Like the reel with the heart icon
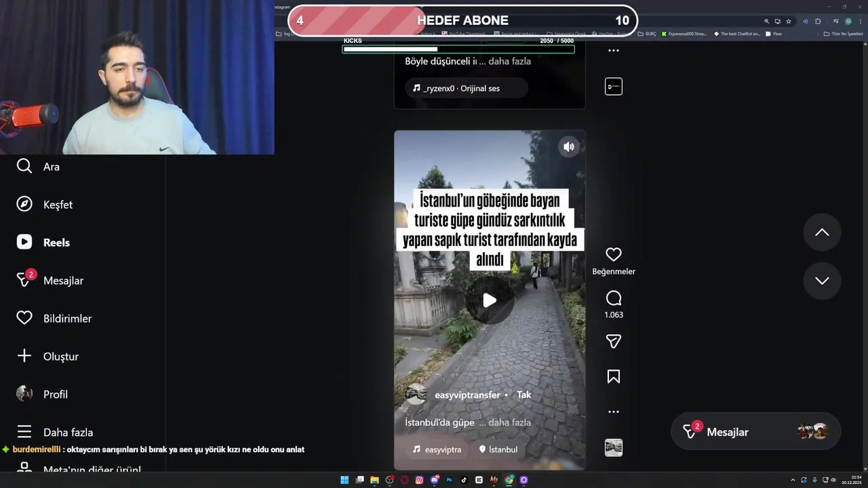 [x=614, y=255]
